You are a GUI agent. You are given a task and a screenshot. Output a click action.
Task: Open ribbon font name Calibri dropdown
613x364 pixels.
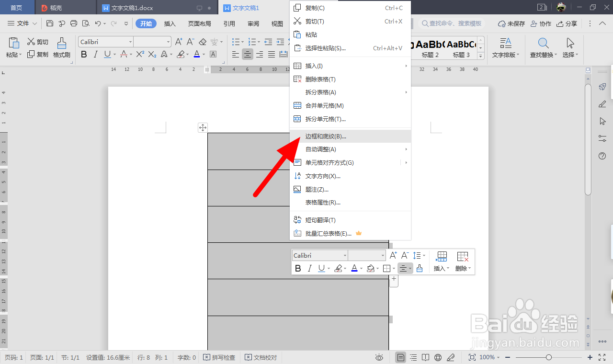click(130, 42)
